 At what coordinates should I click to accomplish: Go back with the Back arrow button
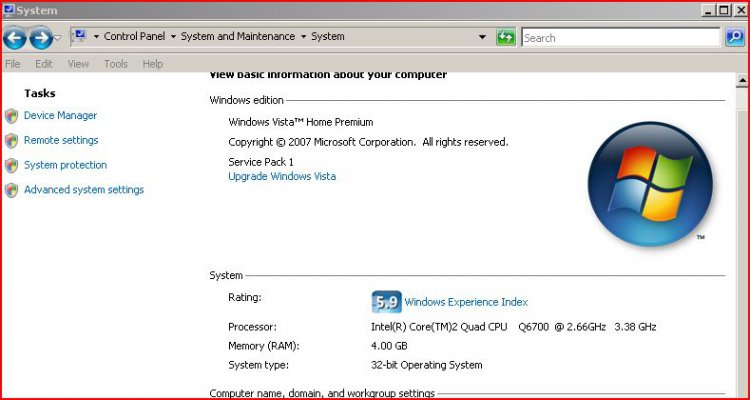(x=14, y=38)
